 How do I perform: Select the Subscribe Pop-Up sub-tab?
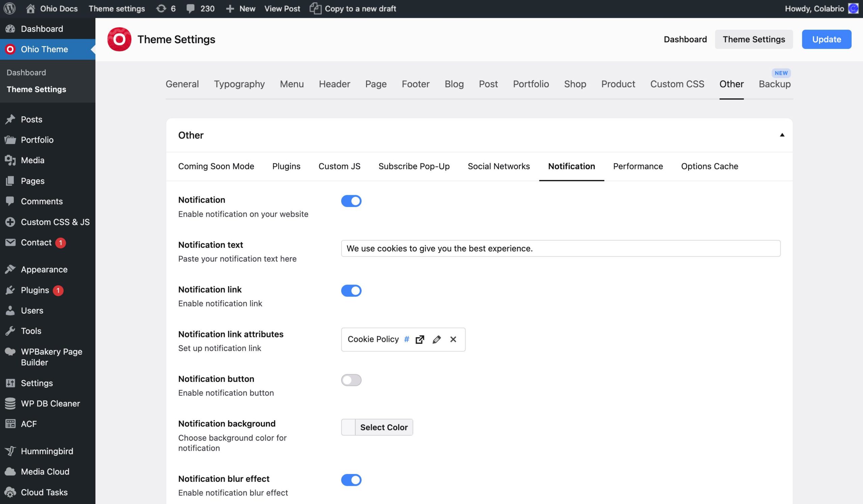click(x=414, y=167)
